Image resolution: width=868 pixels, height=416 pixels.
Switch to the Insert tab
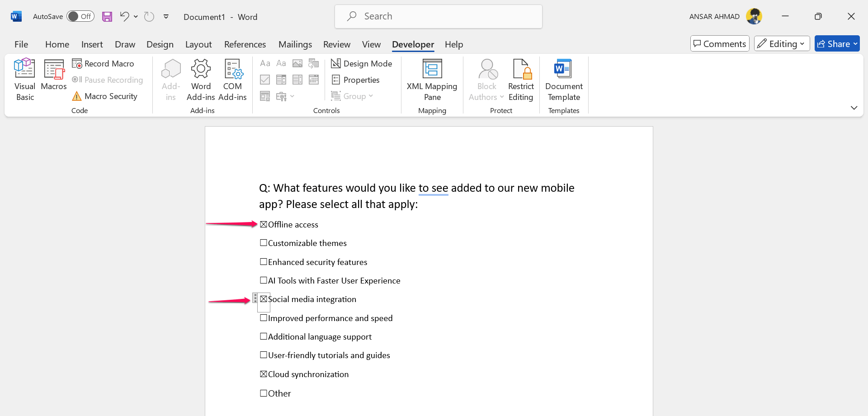[92, 44]
